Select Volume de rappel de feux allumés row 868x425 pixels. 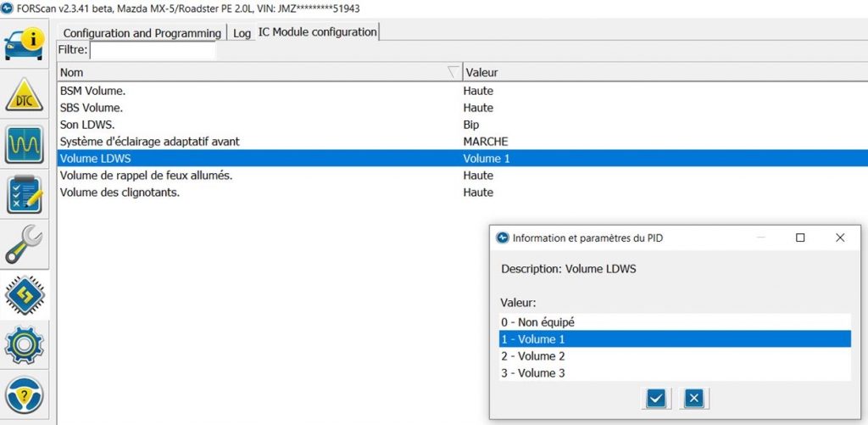coord(462,176)
